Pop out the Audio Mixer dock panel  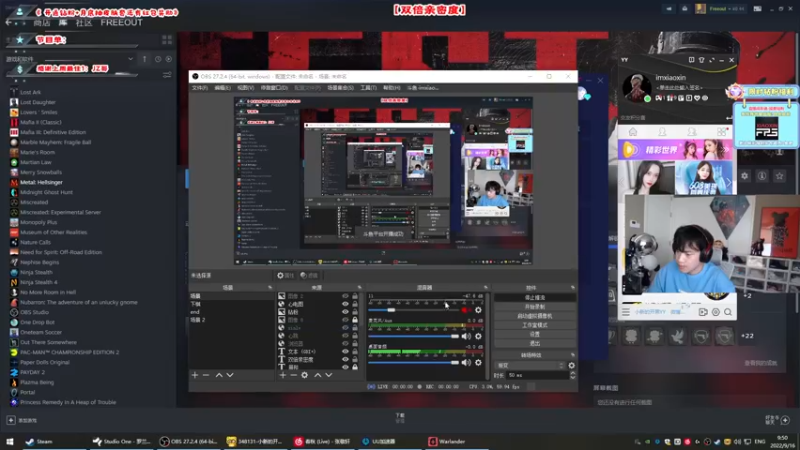pyautogui.click(x=485, y=288)
